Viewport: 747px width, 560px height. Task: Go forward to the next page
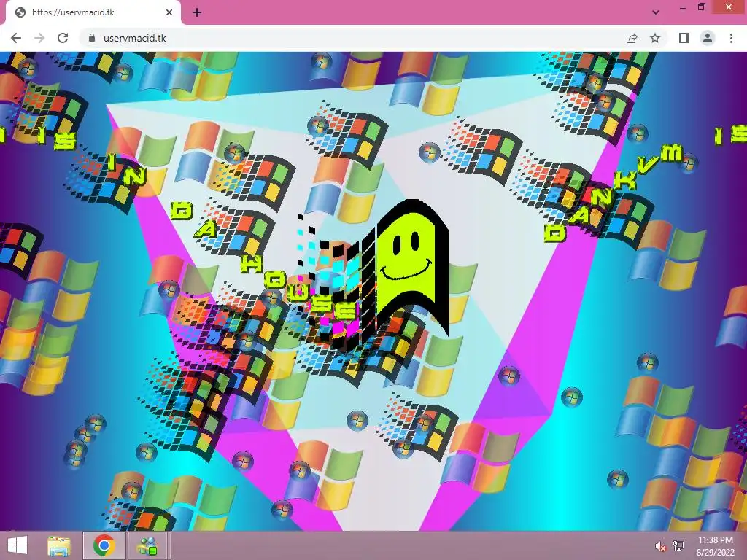[x=39, y=38]
